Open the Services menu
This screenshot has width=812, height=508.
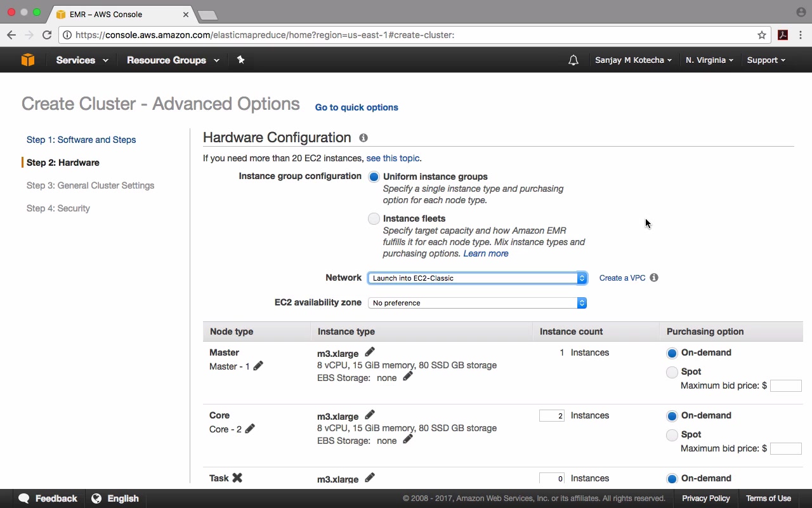(x=82, y=60)
